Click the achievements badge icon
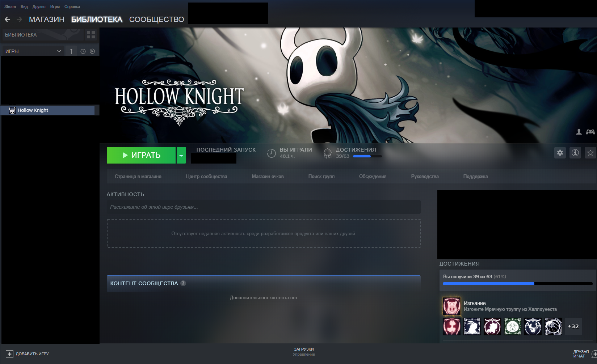597x364 pixels. pos(327,153)
